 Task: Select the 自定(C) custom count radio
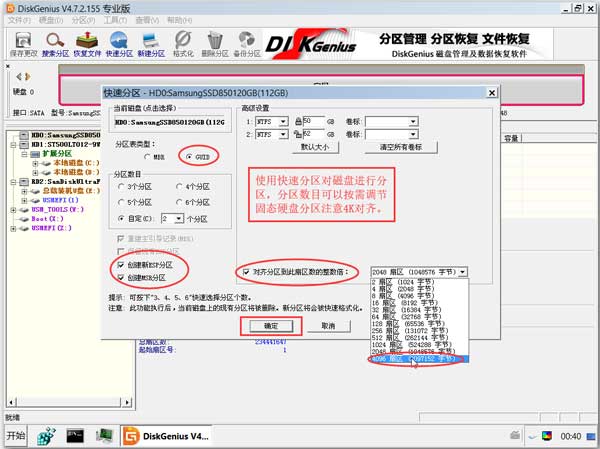point(121,219)
